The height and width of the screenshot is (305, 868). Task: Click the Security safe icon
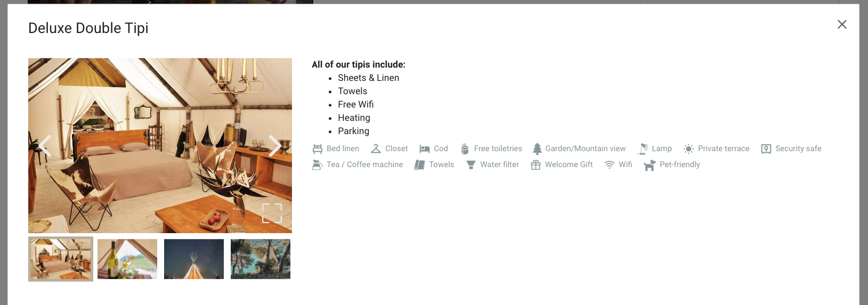click(766, 149)
